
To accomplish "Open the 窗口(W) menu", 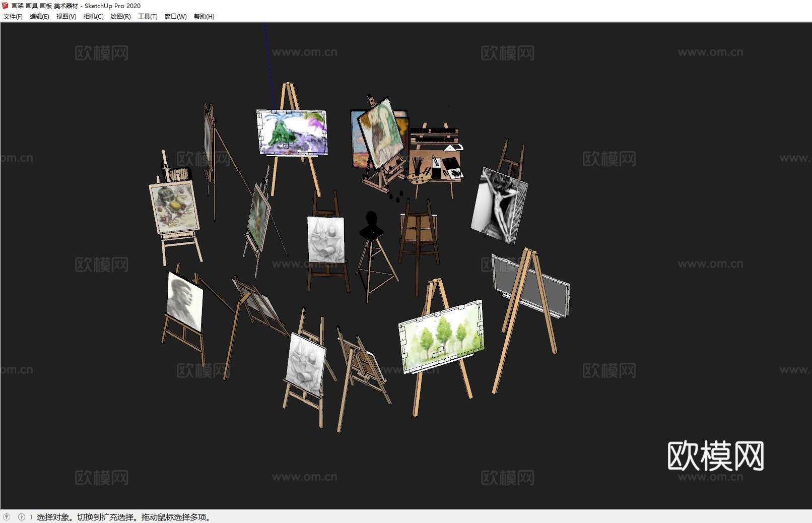I will (175, 17).
